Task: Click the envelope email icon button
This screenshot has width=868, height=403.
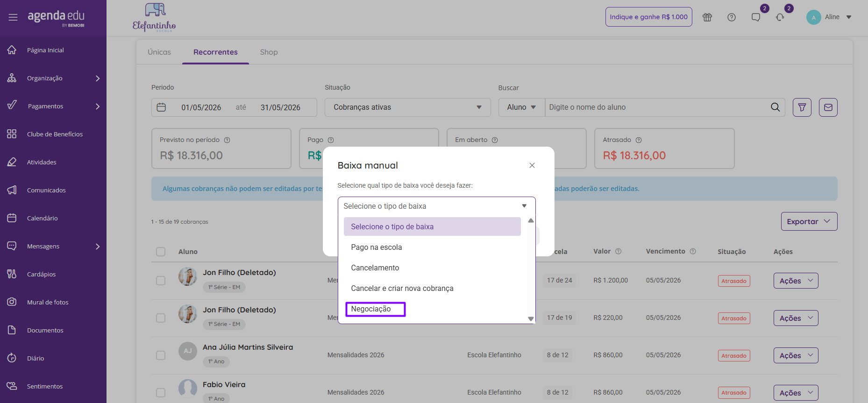Action: pos(828,107)
